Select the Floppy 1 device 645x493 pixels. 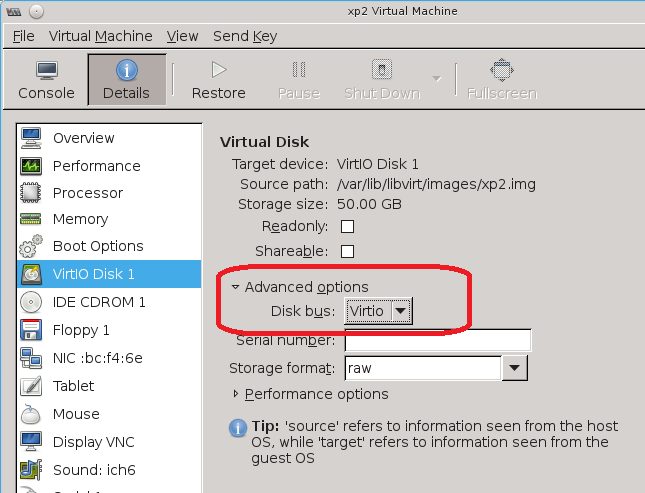[81, 329]
